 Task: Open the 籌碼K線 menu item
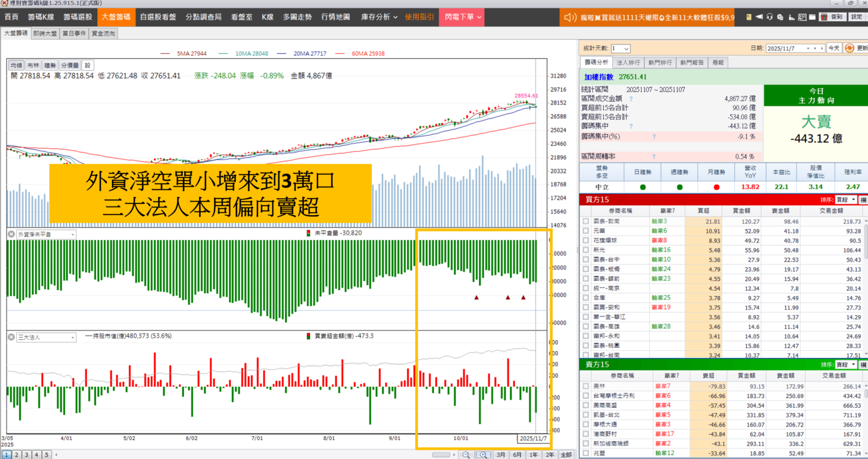pyautogui.click(x=41, y=17)
